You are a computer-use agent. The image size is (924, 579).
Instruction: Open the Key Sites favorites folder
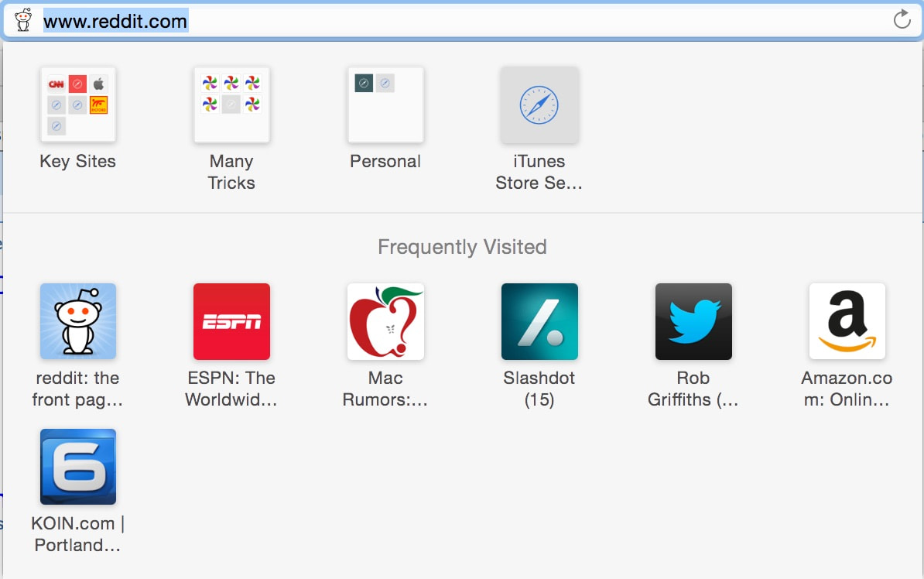tap(78, 105)
